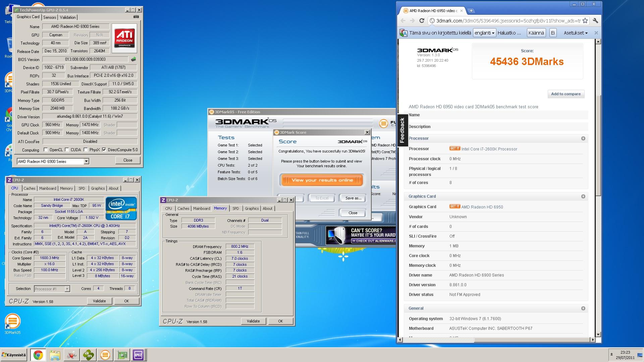Click the Intel Core i7 logo in CPU-Z

(121, 208)
